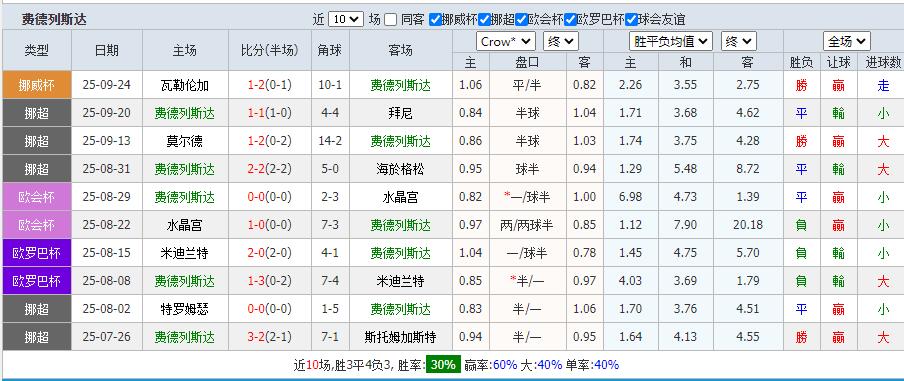Open the recent matches count dropdown showing 10
The image size is (904, 381).
tap(346, 19)
